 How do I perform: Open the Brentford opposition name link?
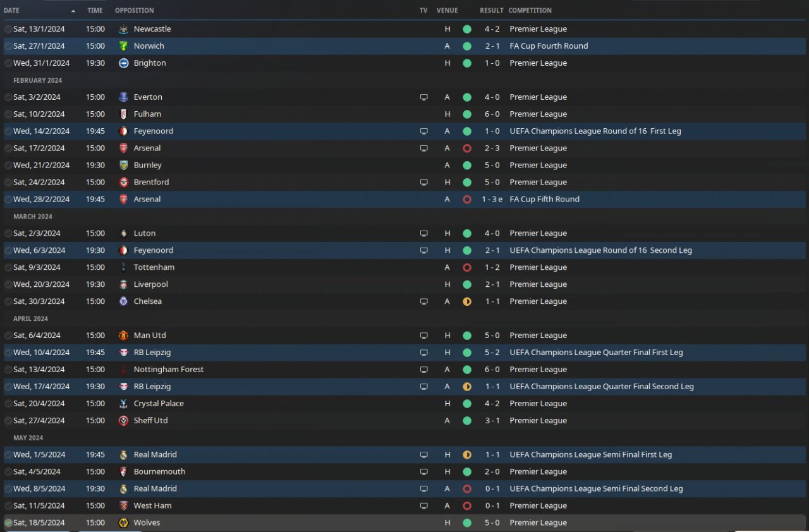pyautogui.click(x=151, y=183)
